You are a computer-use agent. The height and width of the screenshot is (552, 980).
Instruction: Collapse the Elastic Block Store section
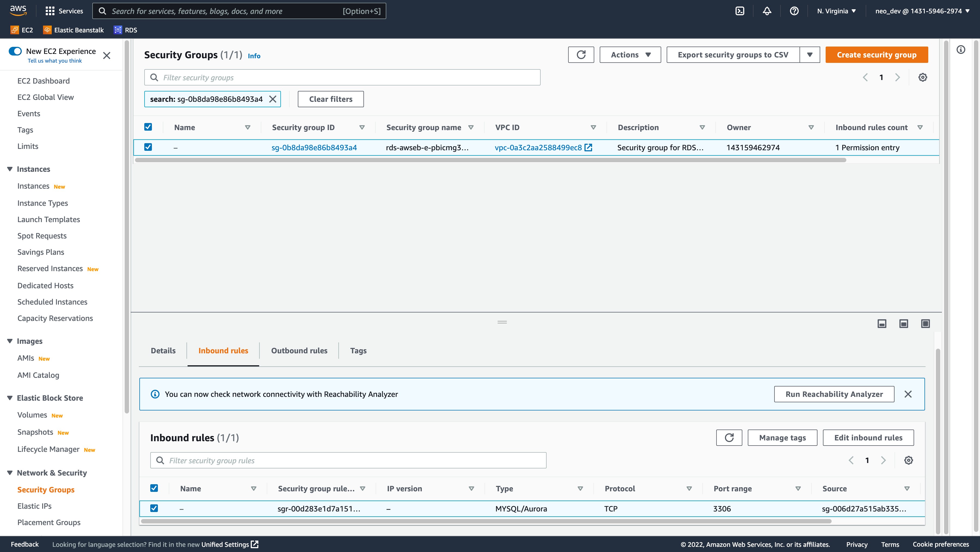[x=10, y=398]
